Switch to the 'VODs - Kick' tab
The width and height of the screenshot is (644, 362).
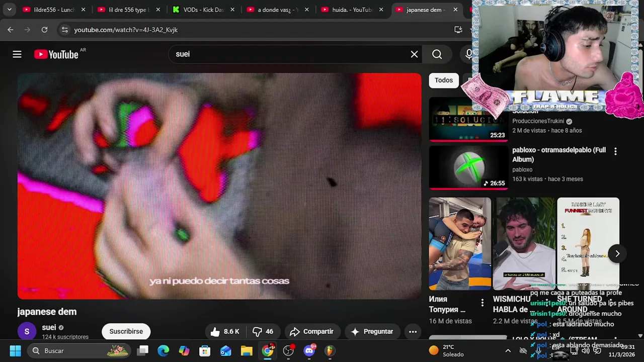(203, 10)
